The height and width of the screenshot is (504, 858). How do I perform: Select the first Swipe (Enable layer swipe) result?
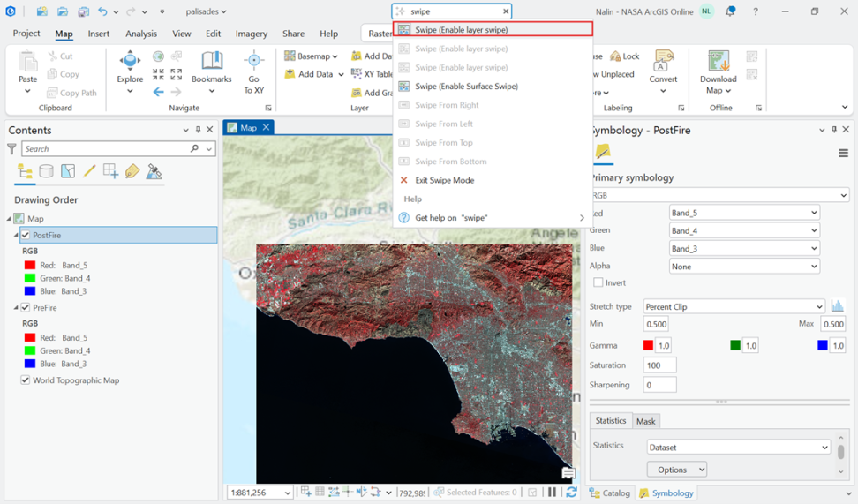[493, 29]
